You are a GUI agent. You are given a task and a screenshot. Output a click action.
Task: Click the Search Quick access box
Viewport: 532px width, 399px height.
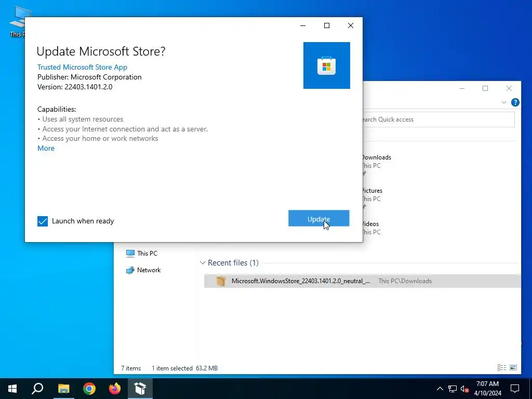438,119
